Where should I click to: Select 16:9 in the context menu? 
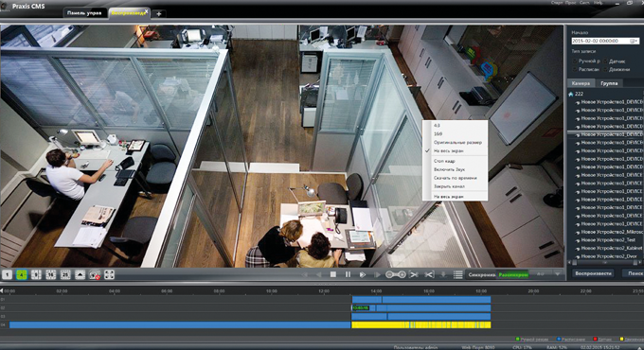(438, 133)
